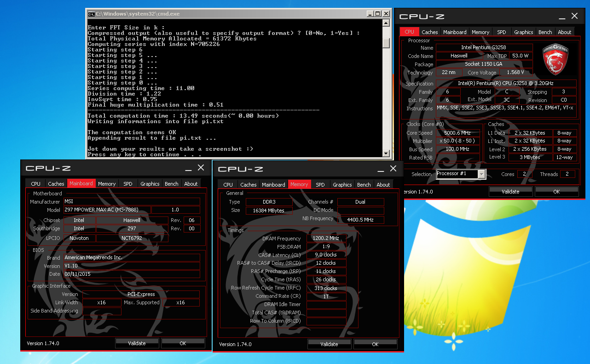Click the cmd.exe vertical scrollbar thumb
Image resolution: width=590 pixels, height=364 pixels.
386,42
